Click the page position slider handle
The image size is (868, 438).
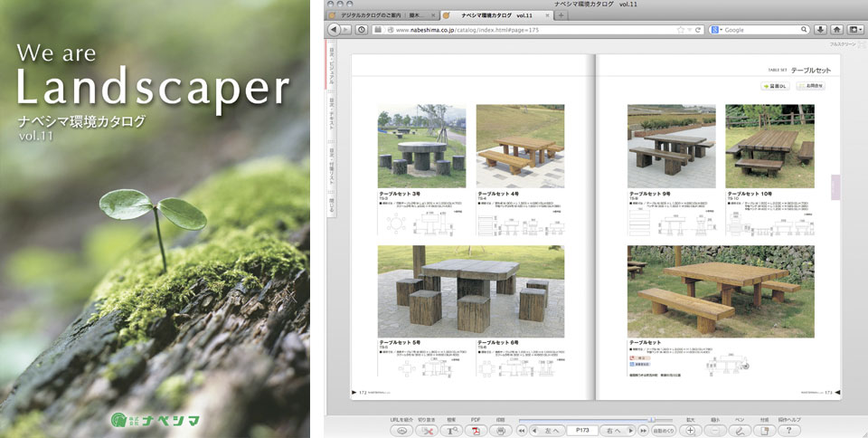tap(652, 420)
